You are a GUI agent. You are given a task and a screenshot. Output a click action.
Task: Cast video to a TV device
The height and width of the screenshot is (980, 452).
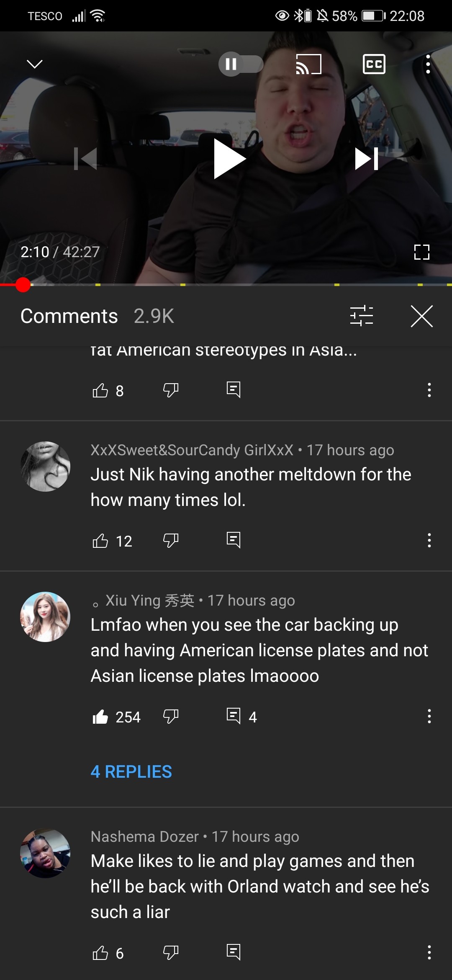tap(308, 64)
